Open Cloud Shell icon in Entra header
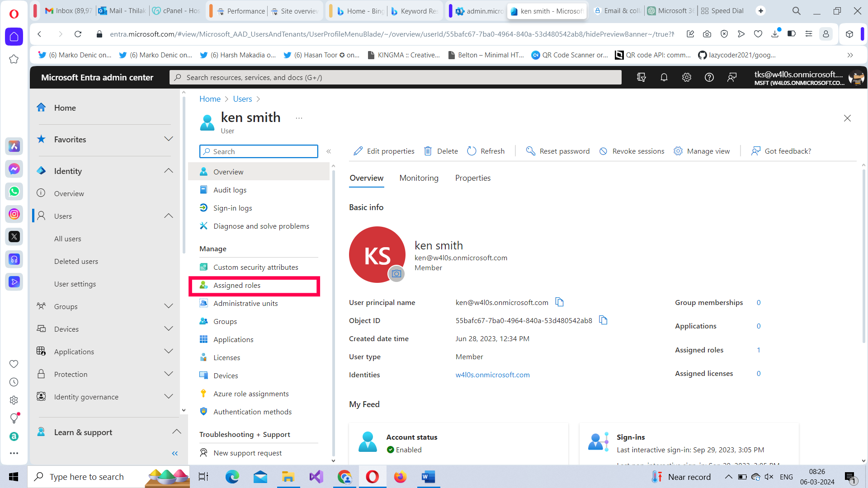 tap(641, 77)
